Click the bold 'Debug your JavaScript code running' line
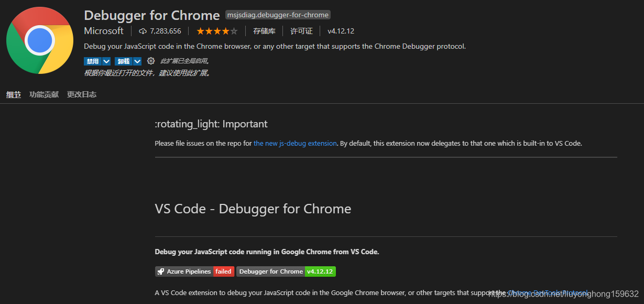The height and width of the screenshot is (304, 644). [x=267, y=252]
